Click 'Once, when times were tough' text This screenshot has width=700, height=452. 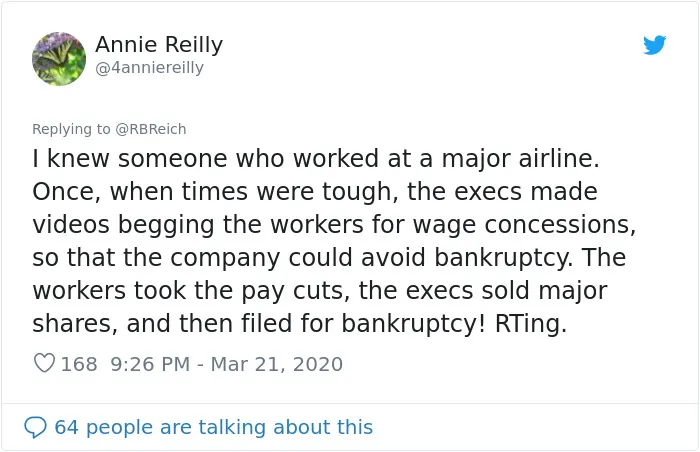point(215,192)
